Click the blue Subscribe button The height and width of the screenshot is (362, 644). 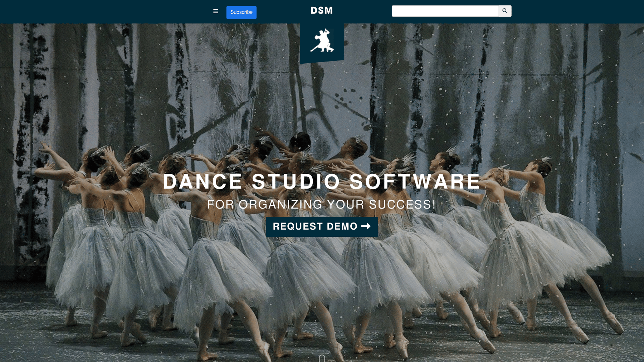(x=241, y=12)
